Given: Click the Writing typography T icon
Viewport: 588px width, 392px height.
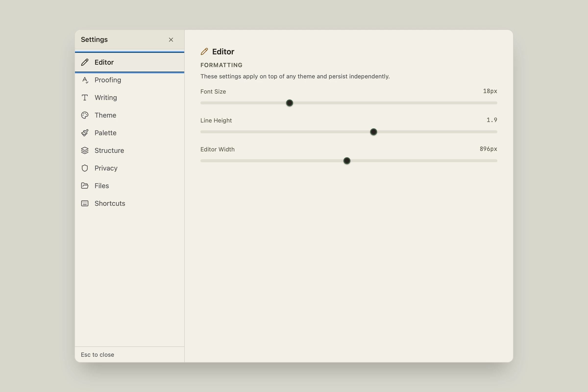Looking at the screenshot, I should (85, 98).
